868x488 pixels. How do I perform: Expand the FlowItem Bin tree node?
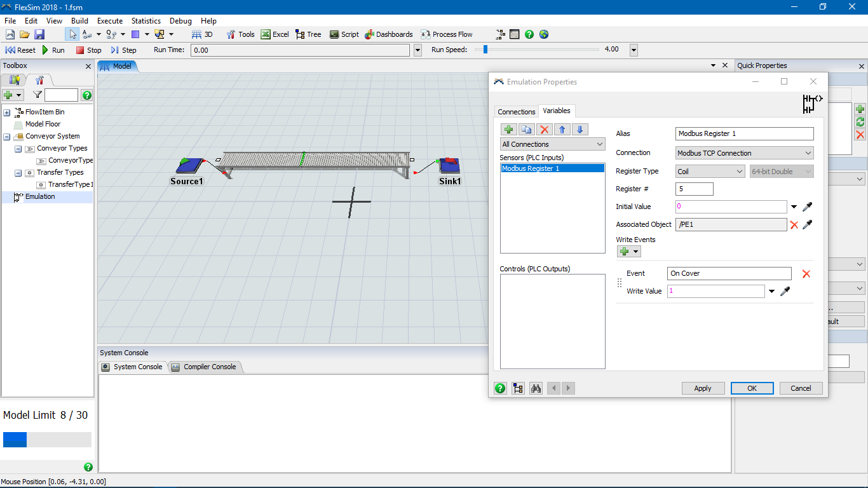pyautogui.click(x=7, y=112)
